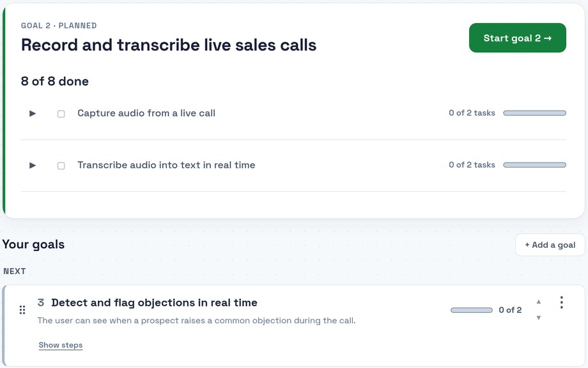Check the Transcribe audio into text box
588x368 pixels.
[x=61, y=166]
